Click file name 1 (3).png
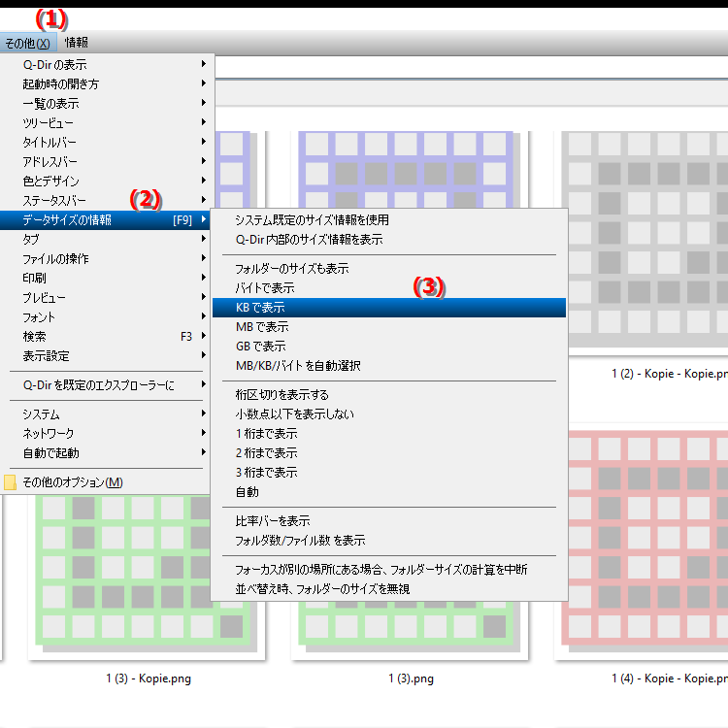 (x=411, y=678)
